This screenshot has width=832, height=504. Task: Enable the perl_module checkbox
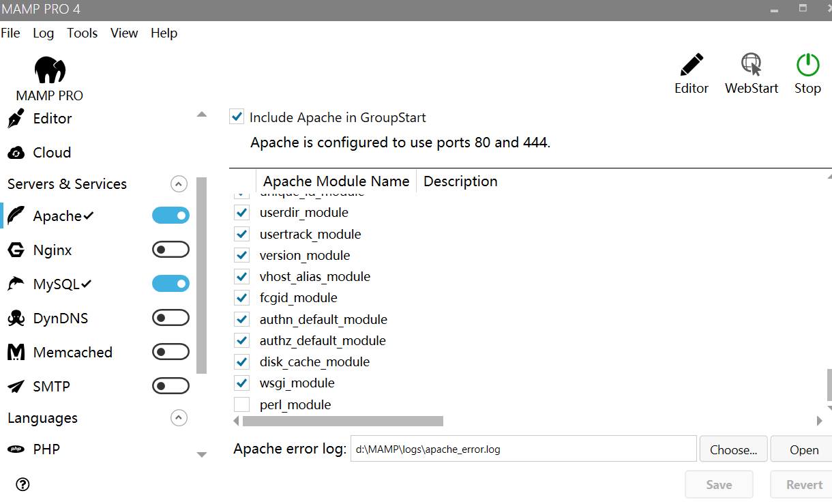(x=241, y=404)
